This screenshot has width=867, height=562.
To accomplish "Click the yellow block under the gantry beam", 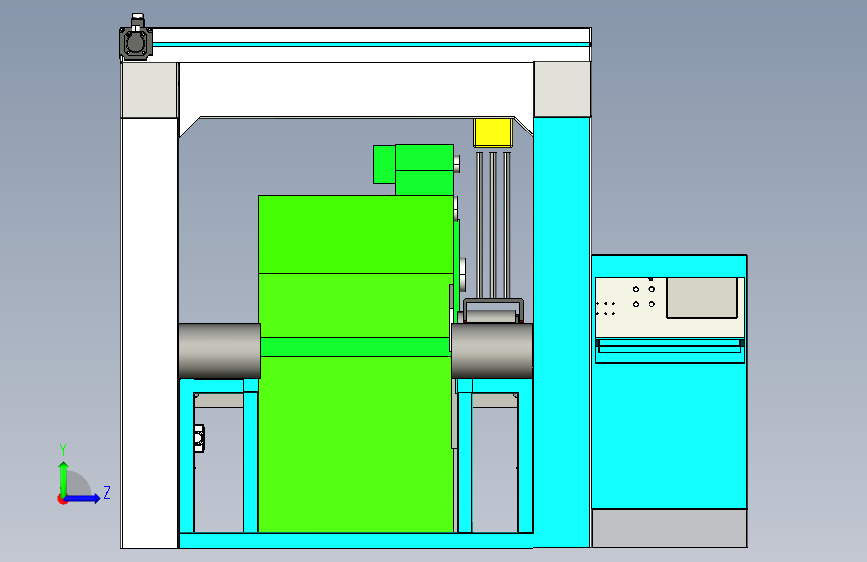I will [x=493, y=133].
